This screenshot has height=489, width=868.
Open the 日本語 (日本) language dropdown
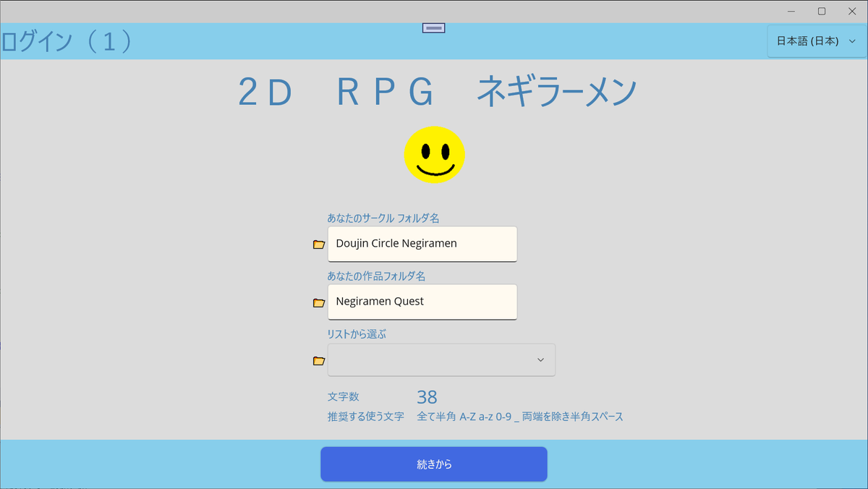(817, 41)
